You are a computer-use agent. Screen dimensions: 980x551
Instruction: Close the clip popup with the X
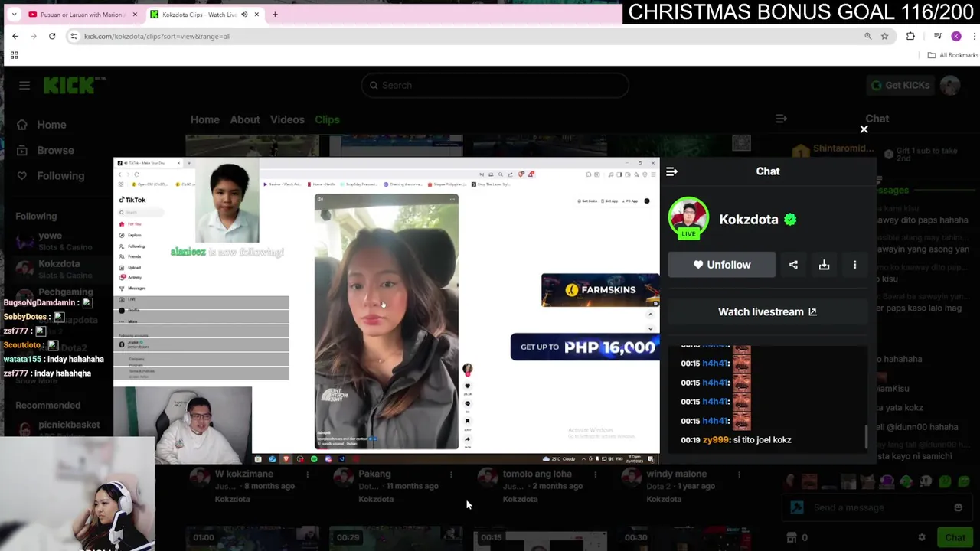point(864,129)
